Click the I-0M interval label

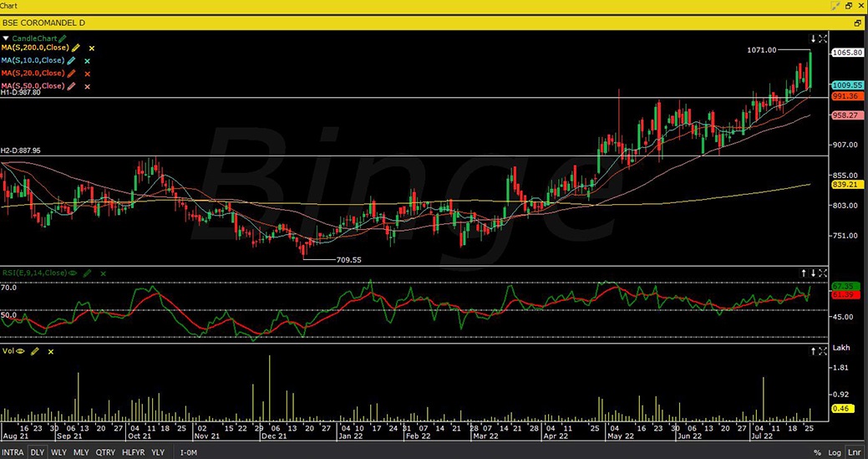188,453
